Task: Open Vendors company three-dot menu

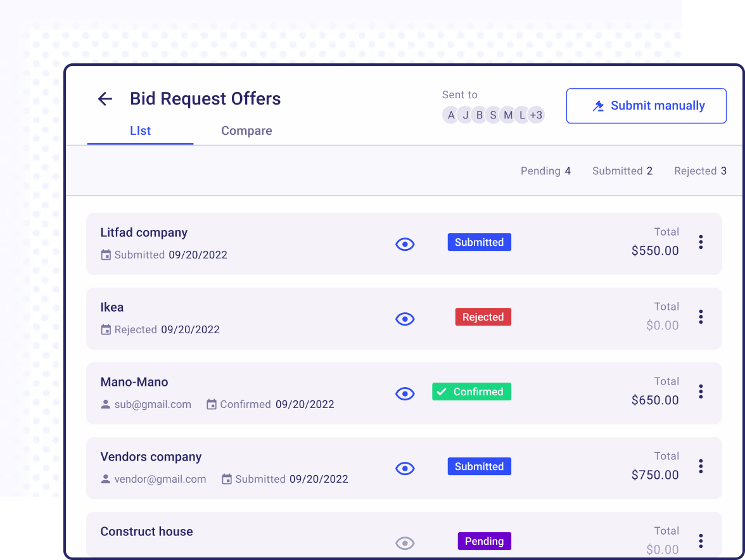Action: point(701,466)
